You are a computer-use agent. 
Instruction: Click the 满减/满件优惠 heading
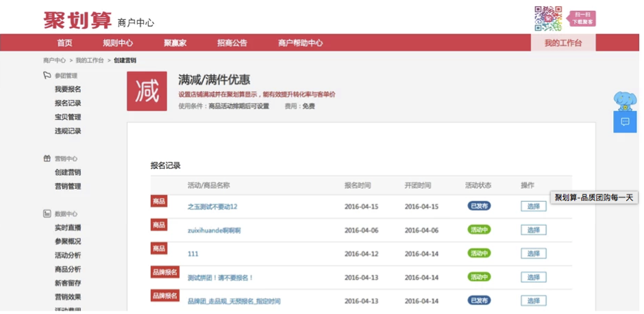pyautogui.click(x=214, y=80)
